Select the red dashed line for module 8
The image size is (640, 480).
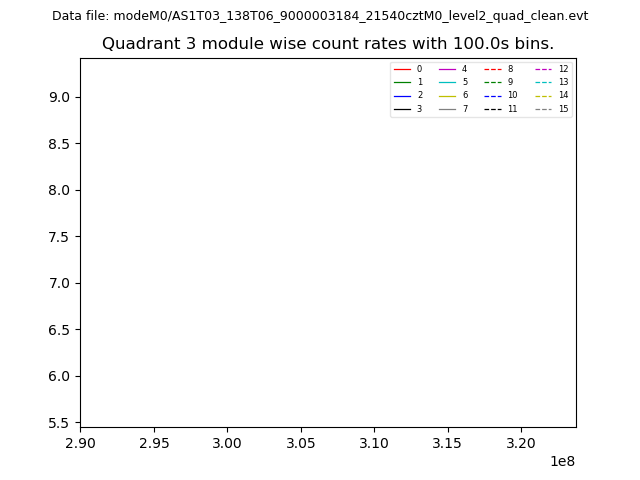pyautogui.click(x=493, y=69)
